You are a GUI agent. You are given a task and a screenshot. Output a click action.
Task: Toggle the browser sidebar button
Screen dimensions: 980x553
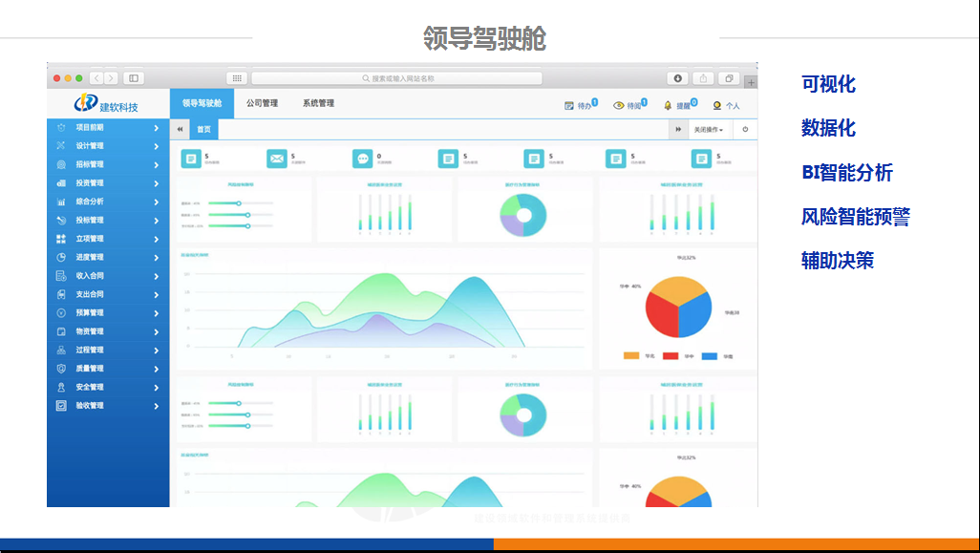(133, 78)
